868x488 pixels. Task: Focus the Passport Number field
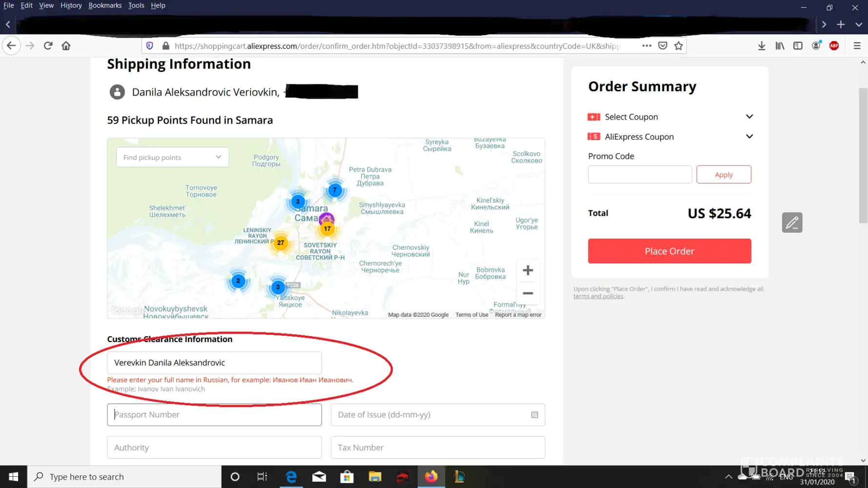coord(214,415)
